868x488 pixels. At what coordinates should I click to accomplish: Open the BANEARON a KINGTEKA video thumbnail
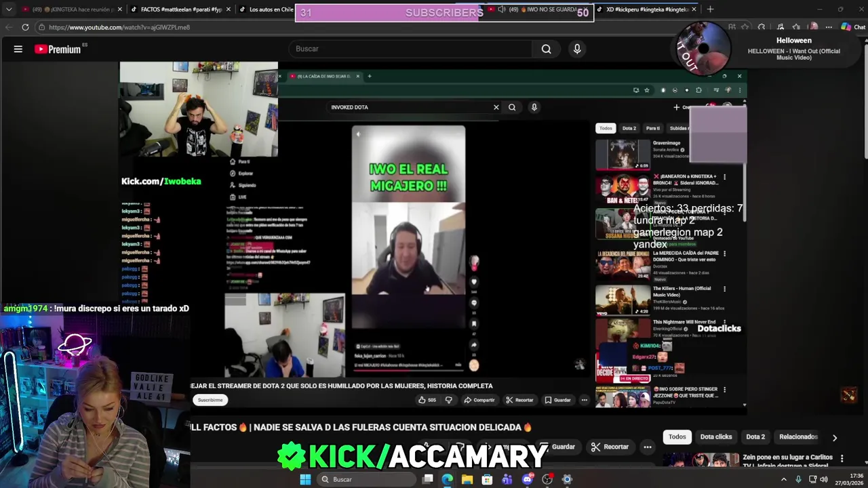tap(623, 188)
